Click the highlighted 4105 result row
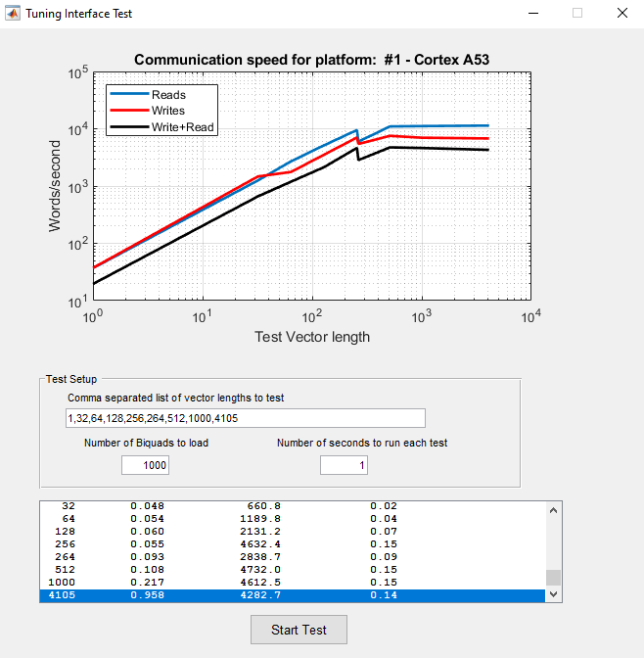The image size is (644, 658). pyautogui.click(x=294, y=595)
